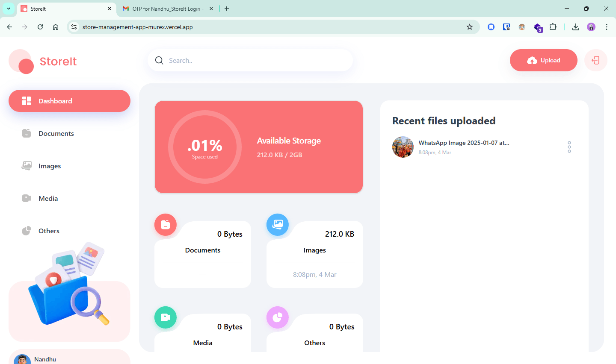Click the StoreIt logo
616x364 pixels.
click(x=43, y=62)
